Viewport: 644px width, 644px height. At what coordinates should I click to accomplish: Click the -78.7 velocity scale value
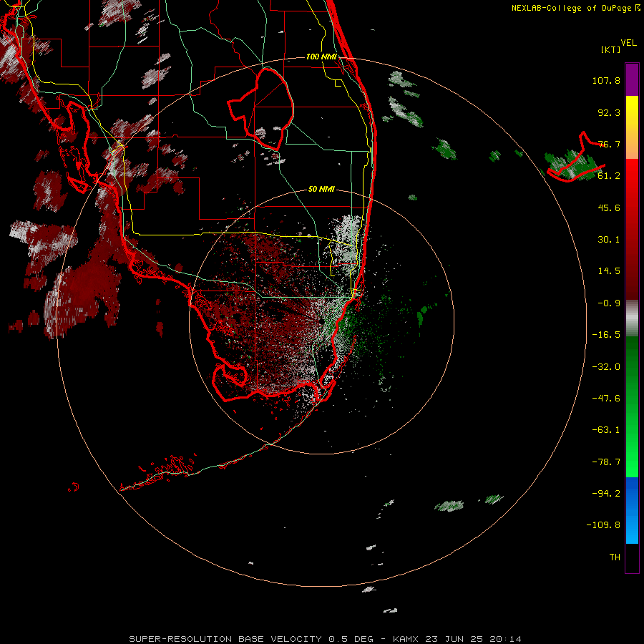coord(606,462)
